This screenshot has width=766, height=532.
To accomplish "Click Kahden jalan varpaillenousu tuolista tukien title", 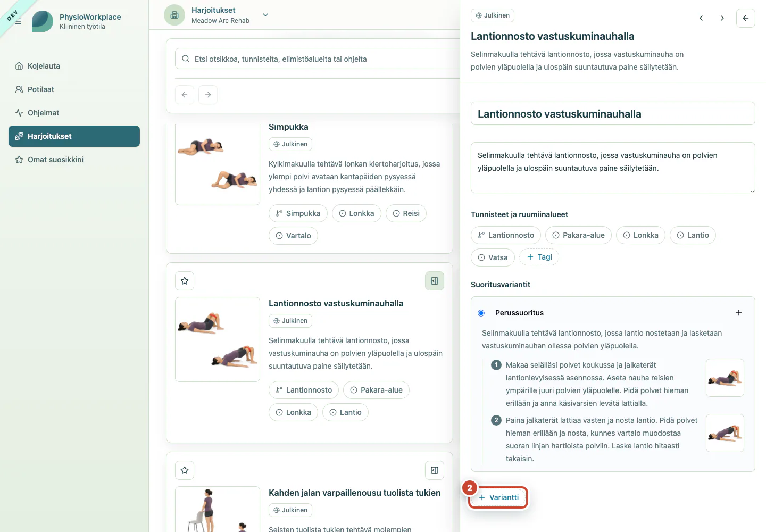I will [355, 493].
